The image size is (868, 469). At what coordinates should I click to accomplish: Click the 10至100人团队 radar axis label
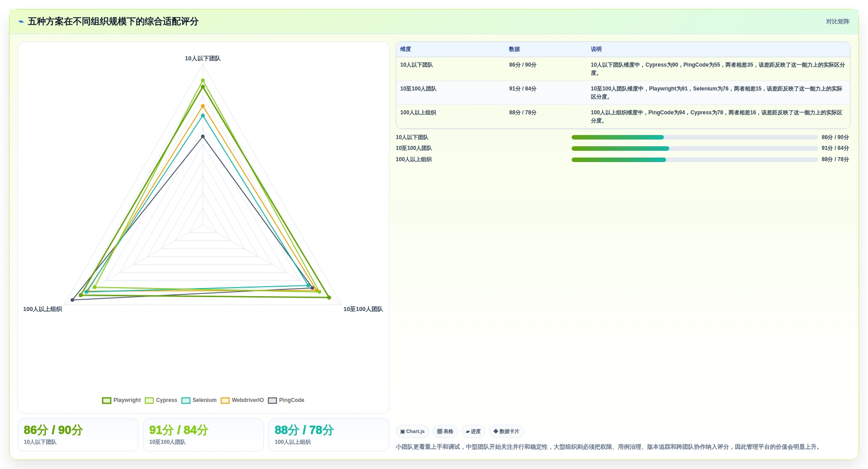tap(363, 309)
